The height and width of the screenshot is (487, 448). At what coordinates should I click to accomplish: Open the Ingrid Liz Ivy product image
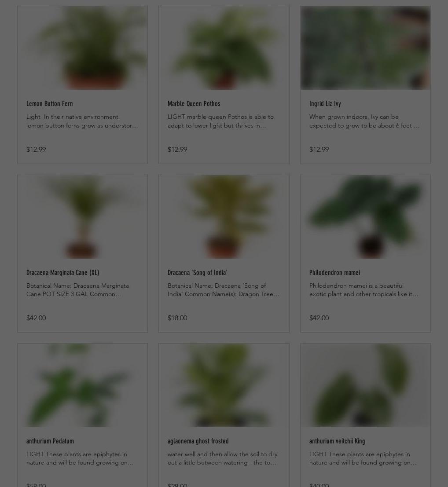pos(365,48)
